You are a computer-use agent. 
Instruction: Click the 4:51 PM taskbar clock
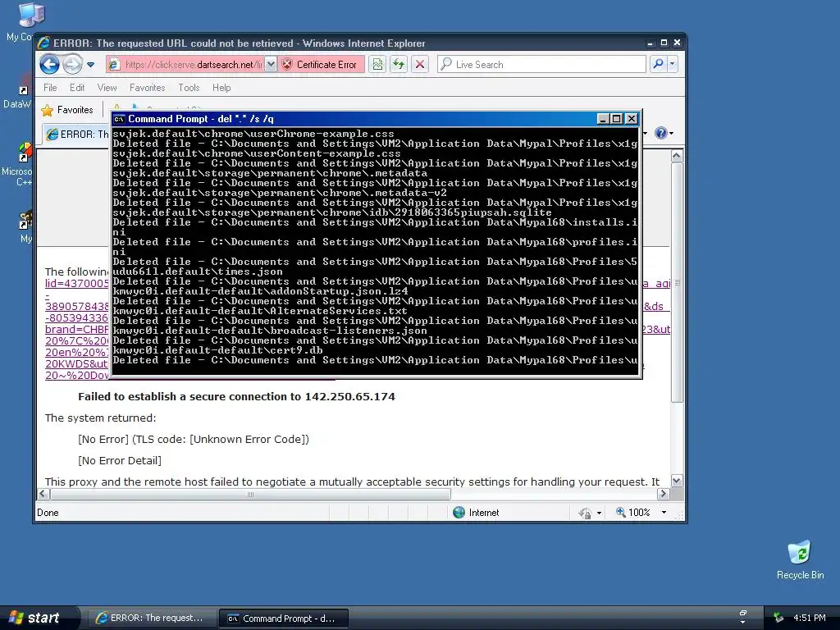point(810,618)
